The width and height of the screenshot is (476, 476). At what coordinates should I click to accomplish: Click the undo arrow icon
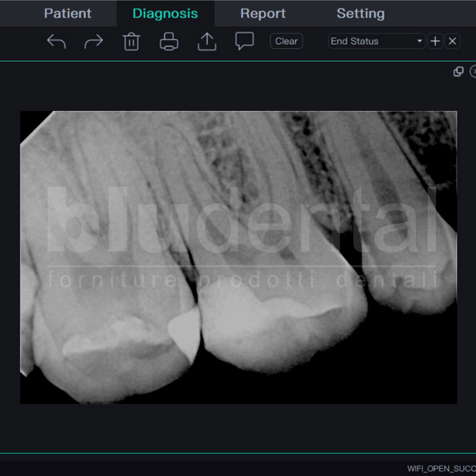(57, 41)
